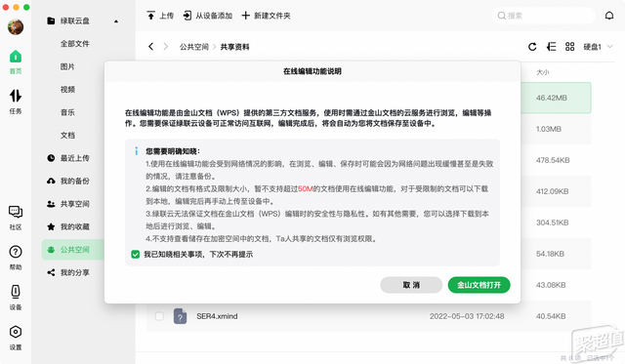The width and height of the screenshot is (625, 364).
Task: Click the SER4.xmind file icon
Action: pos(180,316)
